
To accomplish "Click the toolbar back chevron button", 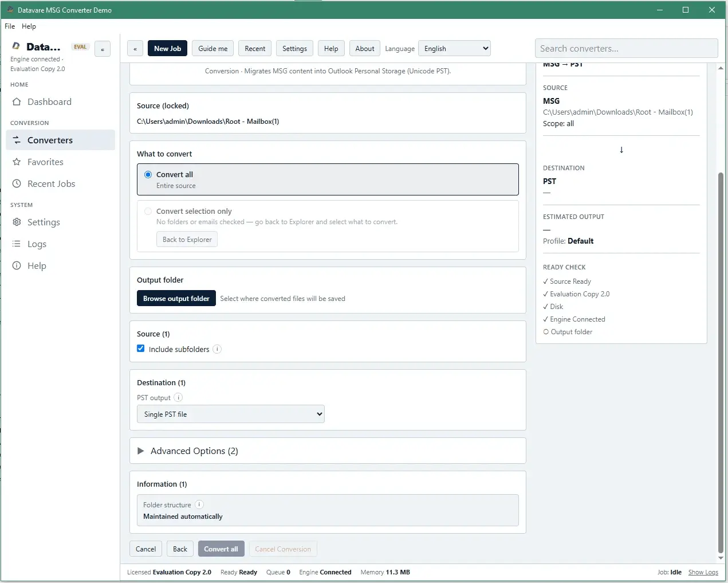I will (x=135, y=49).
